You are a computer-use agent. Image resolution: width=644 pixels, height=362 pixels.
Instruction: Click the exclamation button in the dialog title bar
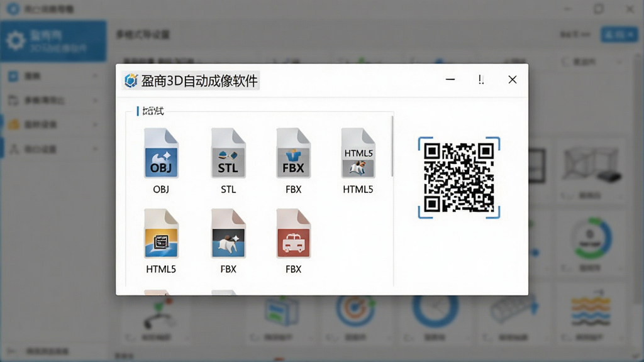tap(481, 80)
